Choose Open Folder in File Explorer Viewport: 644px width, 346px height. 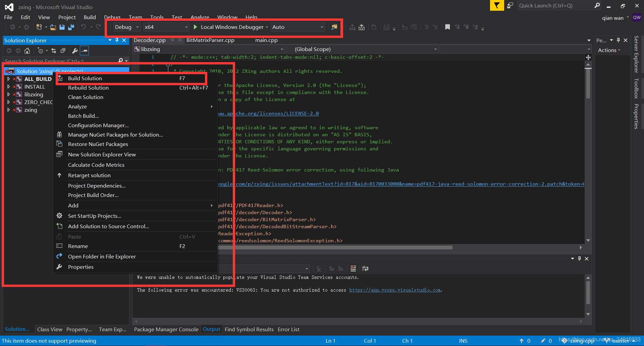pos(136,257)
